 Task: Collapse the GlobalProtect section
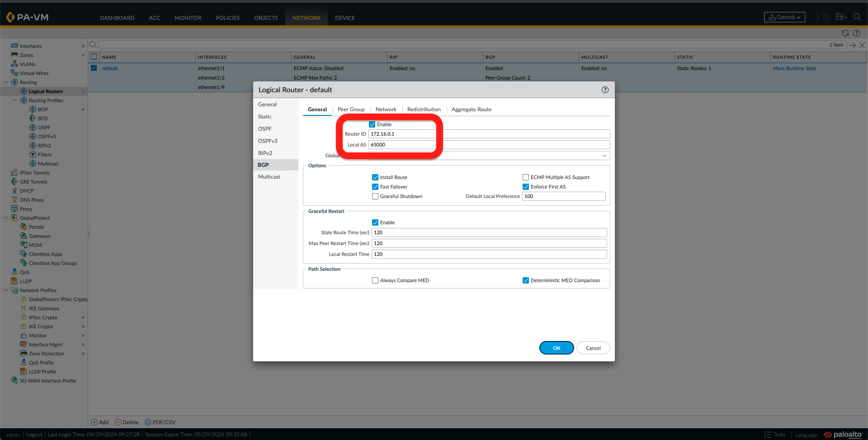click(x=6, y=218)
